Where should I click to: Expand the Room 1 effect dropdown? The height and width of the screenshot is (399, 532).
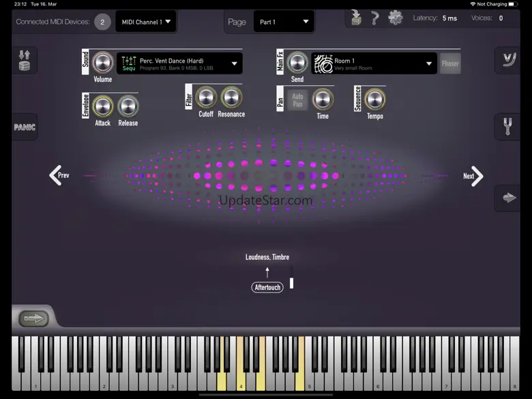[x=374, y=63]
